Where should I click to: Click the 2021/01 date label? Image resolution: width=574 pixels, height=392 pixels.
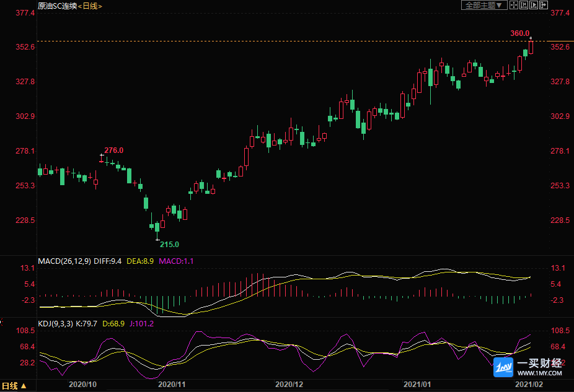tap(417, 385)
